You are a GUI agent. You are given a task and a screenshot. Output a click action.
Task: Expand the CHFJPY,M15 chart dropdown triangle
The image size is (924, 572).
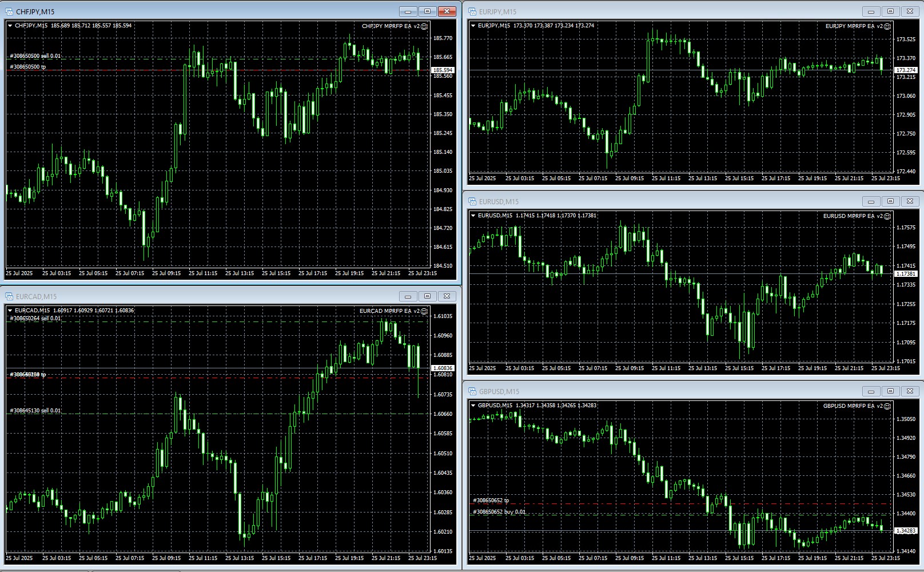[10, 26]
